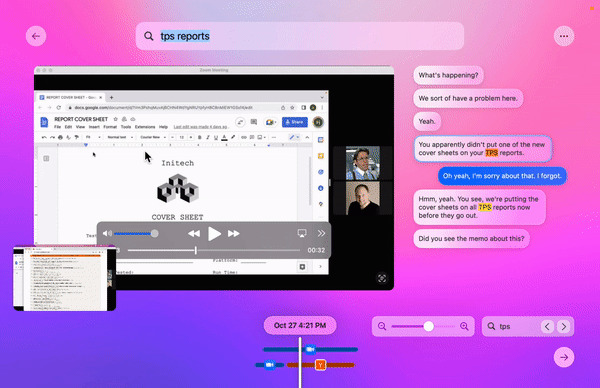600x388 pixels.
Task: Open the zoom 'Fit' dropdown in Docs
Action: (93, 137)
